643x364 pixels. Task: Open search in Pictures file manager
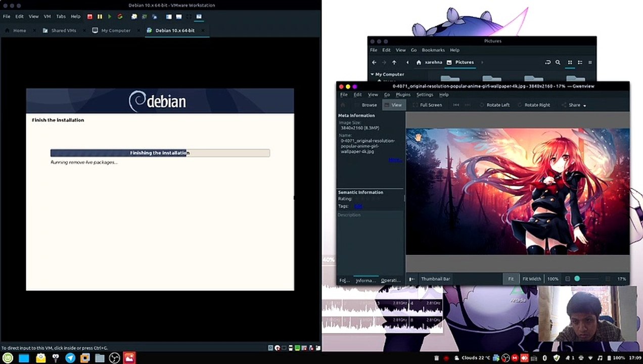558,62
